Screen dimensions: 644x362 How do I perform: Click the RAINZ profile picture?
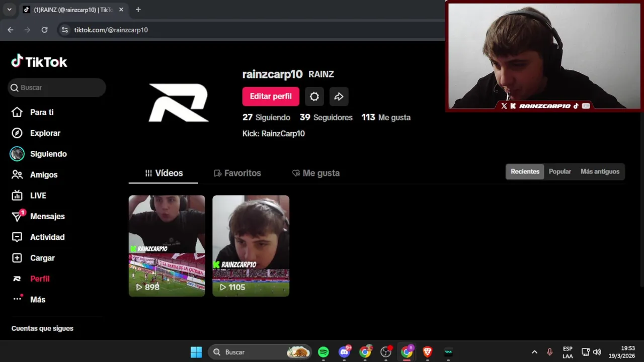(178, 103)
